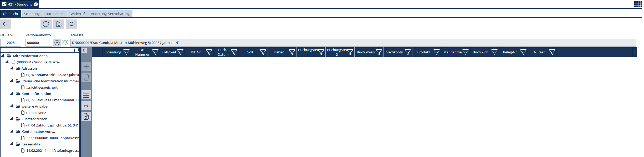
Task: Collapse the Adressinformationen tree node
Action: tap(3, 56)
